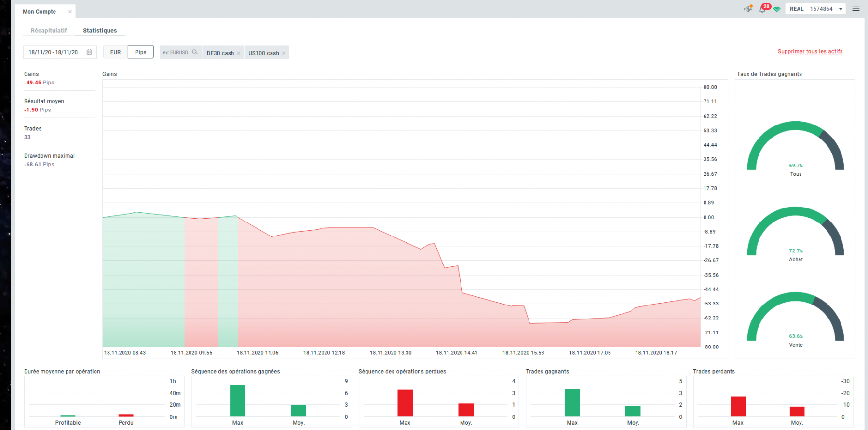The width and height of the screenshot is (868, 430).
Task: Select the Statistiques tab
Action: coord(100,30)
